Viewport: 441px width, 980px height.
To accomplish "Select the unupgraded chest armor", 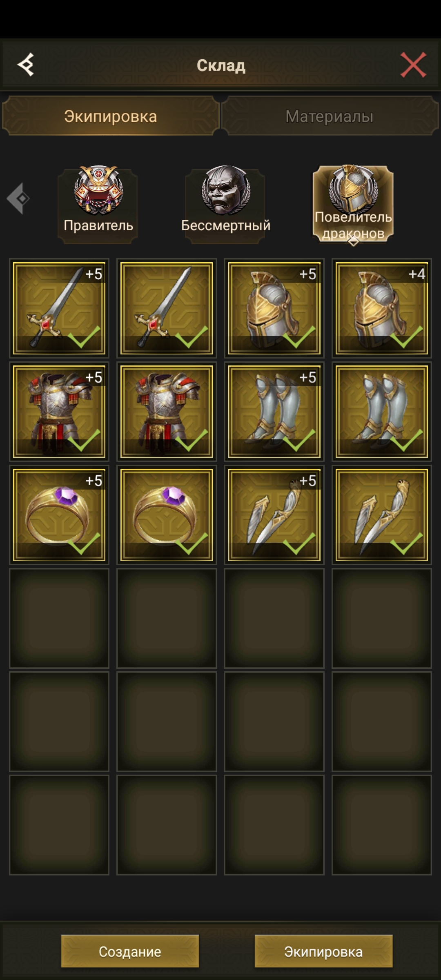I will [167, 412].
